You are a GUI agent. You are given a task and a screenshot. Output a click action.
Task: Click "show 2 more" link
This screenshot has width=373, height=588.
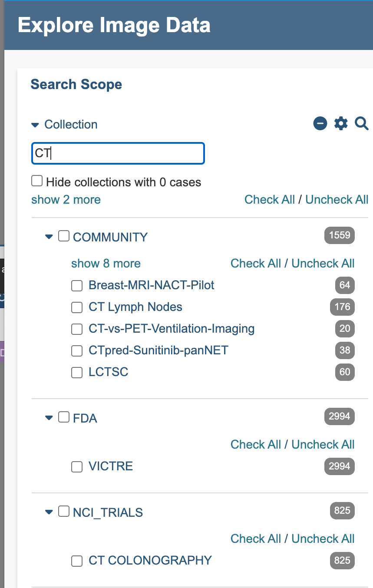[x=66, y=199]
